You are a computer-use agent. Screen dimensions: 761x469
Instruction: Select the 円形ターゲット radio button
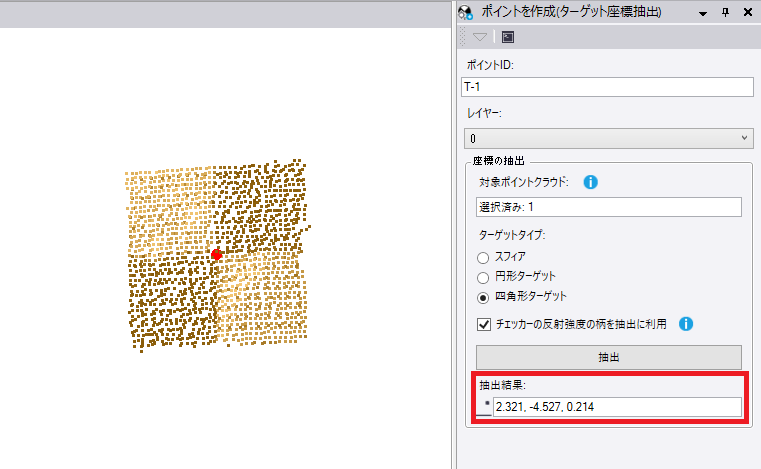[483, 277]
